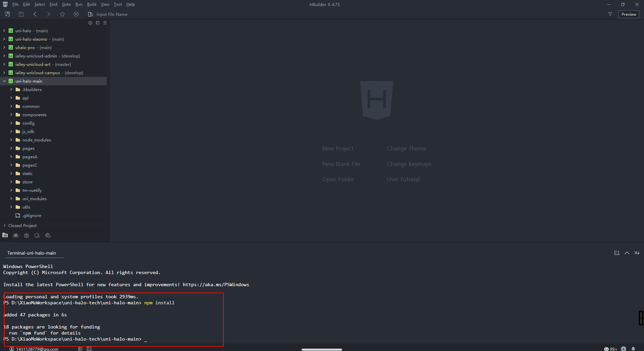The height and width of the screenshot is (351, 644).
Task: Click the user account 1431128779@qq.com
Action: pyautogui.click(x=34, y=349)
